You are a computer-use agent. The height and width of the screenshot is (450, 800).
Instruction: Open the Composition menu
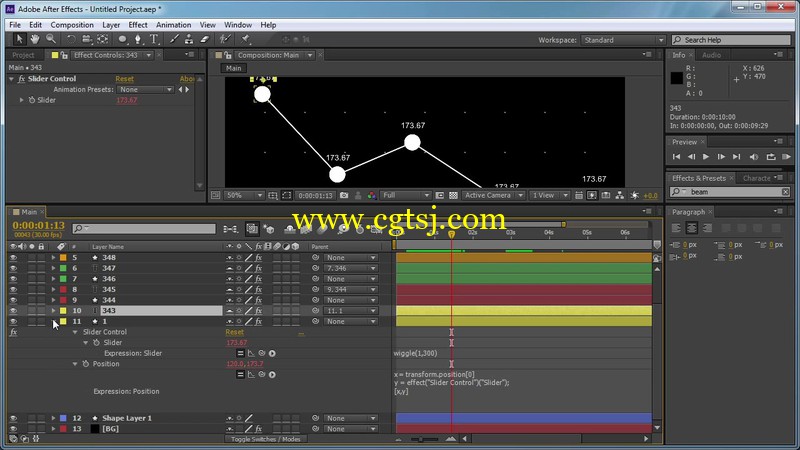coord(72,24)
